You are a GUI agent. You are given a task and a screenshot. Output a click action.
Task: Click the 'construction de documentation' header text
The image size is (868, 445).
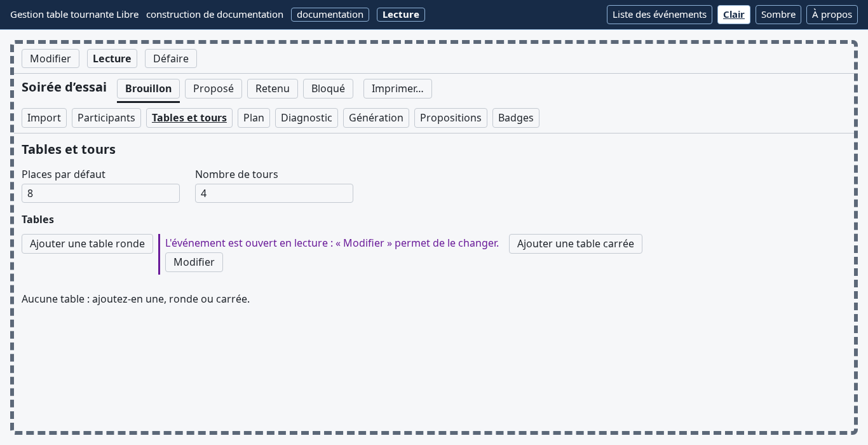215,15
